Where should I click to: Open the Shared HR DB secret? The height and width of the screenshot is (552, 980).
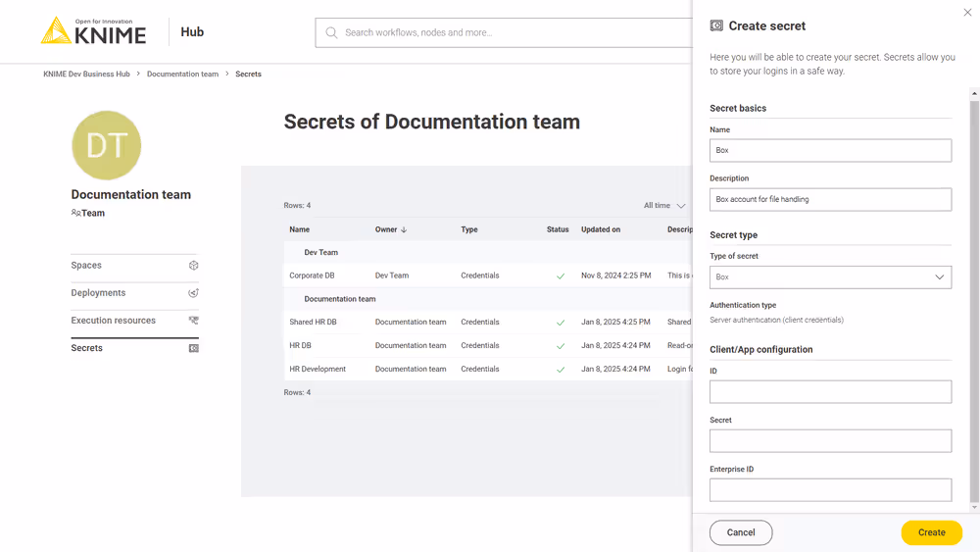[x=314, y=322]
